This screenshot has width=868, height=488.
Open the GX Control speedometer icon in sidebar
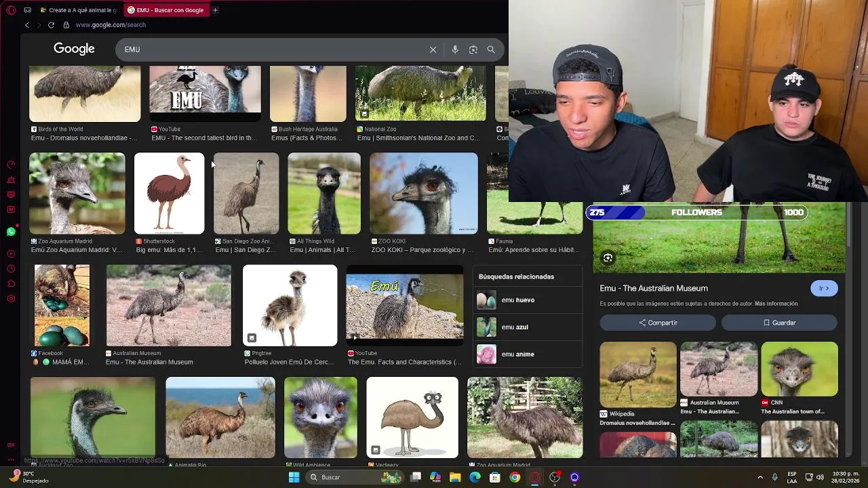11,165
